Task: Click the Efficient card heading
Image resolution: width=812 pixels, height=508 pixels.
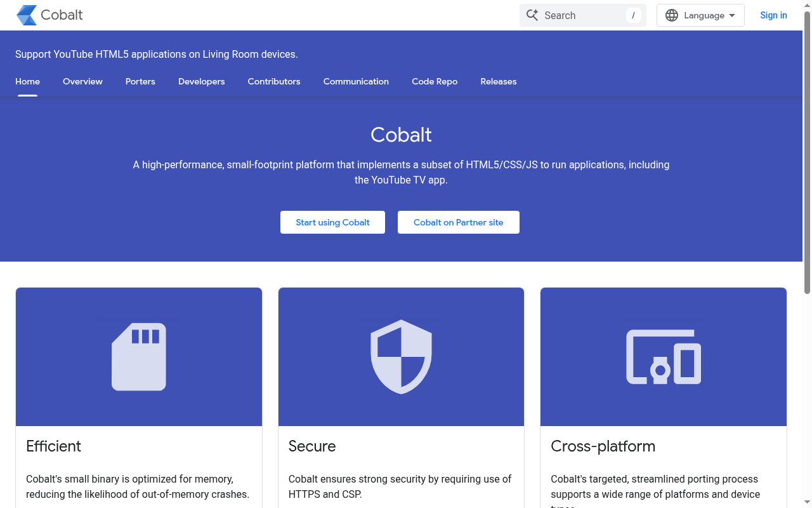Action: (x=54, y=446)
